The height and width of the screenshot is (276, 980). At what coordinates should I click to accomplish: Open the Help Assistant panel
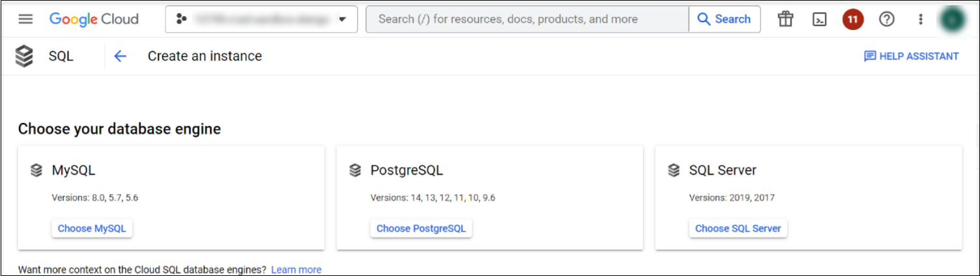pos(911,56)
